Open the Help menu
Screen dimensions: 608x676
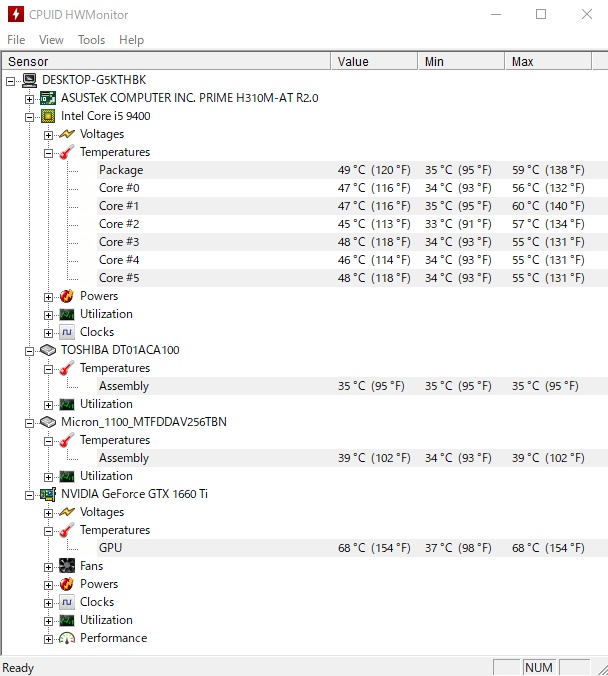[x=132, y=40]
